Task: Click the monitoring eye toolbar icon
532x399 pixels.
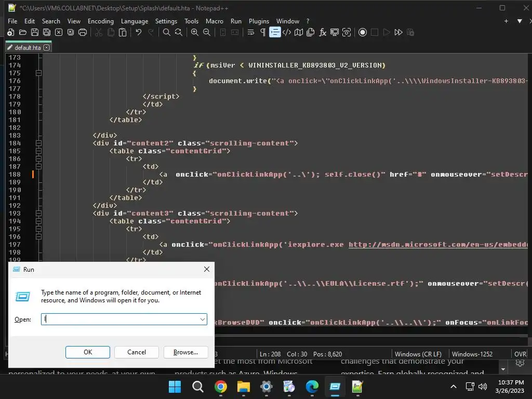Action: click(x=347, y=33)
